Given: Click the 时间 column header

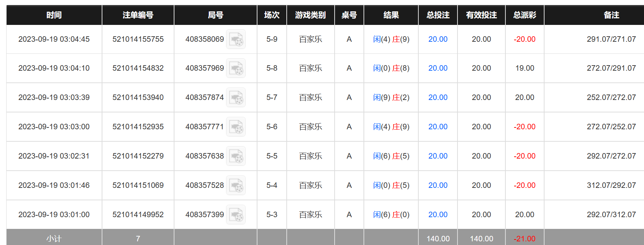Looking at the screenshot, I should pyautogui.click(x=54, y=15).
